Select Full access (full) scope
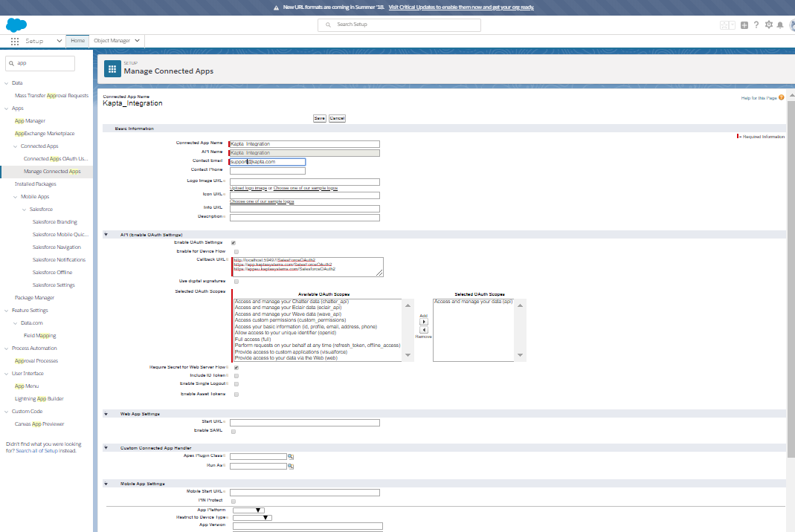Screen dimensions: 795x532 tap(253, 340)
